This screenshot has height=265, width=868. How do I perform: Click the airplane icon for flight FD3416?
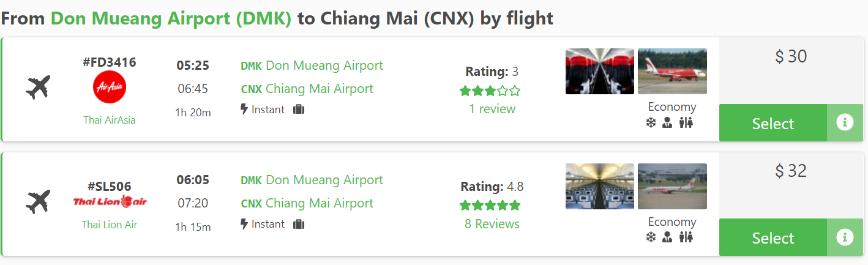tap(38, 88)
